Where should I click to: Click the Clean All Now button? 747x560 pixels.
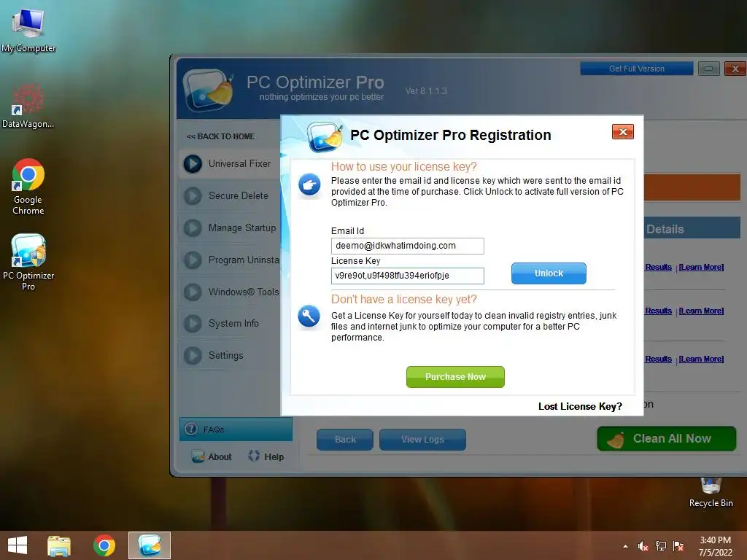pyautogui.click(x=667, y=438)
